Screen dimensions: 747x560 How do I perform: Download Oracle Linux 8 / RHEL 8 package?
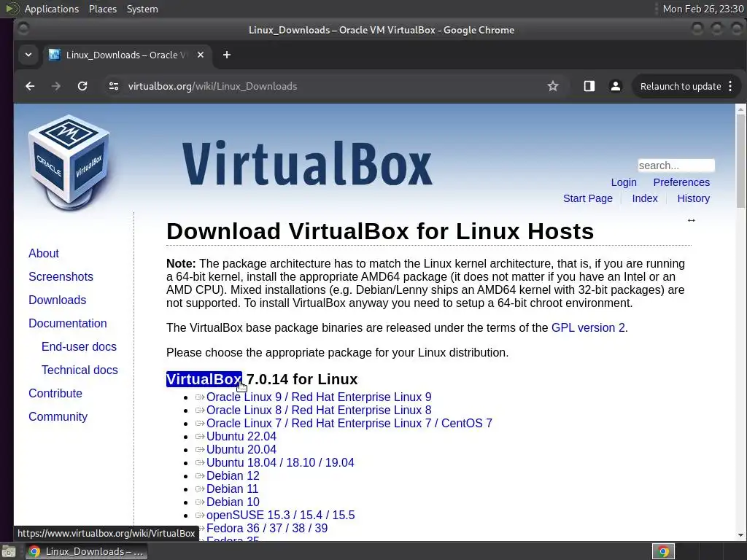pos(319,410)
